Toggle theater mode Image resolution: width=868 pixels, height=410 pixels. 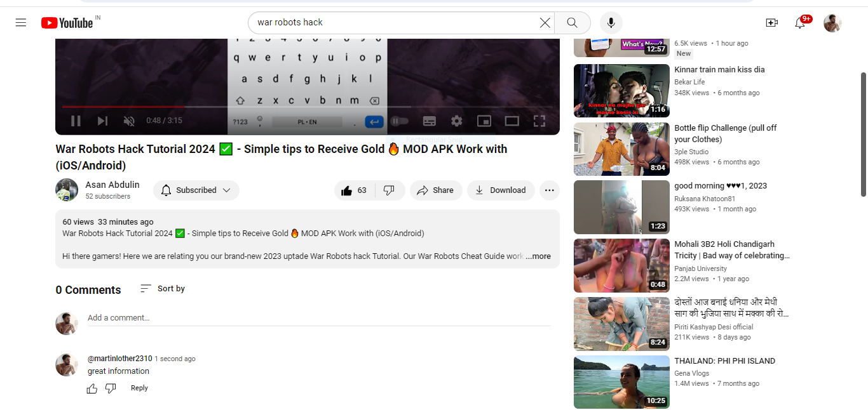pos(512,121)
